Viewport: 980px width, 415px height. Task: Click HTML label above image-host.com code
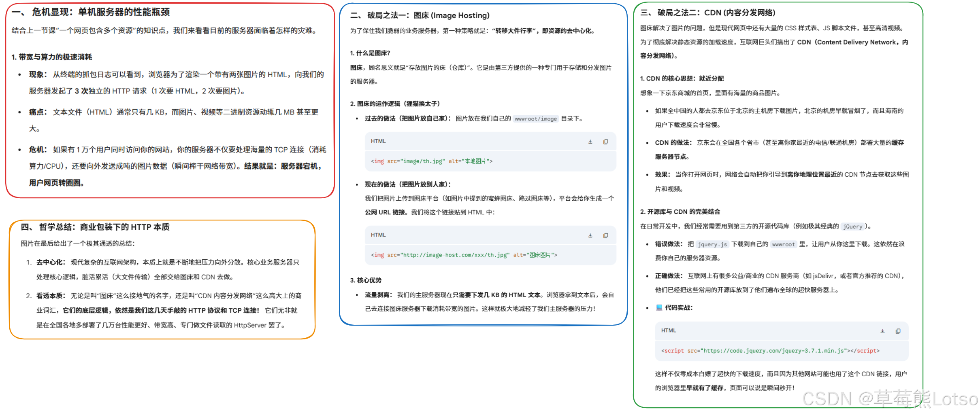pyautogui.click(x=378, y=235)
